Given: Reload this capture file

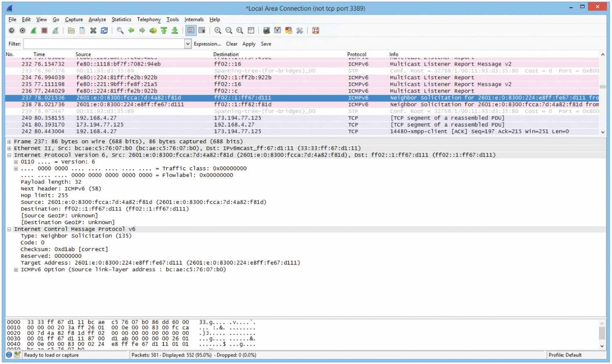Looking at the screenshot, I should (104, 30).
